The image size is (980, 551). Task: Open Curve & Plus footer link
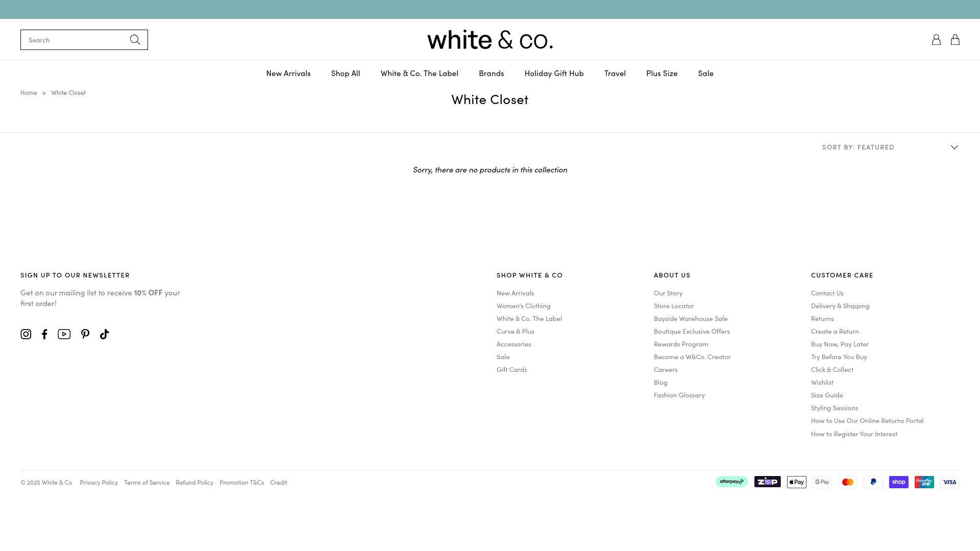click(x=516, y=331)
